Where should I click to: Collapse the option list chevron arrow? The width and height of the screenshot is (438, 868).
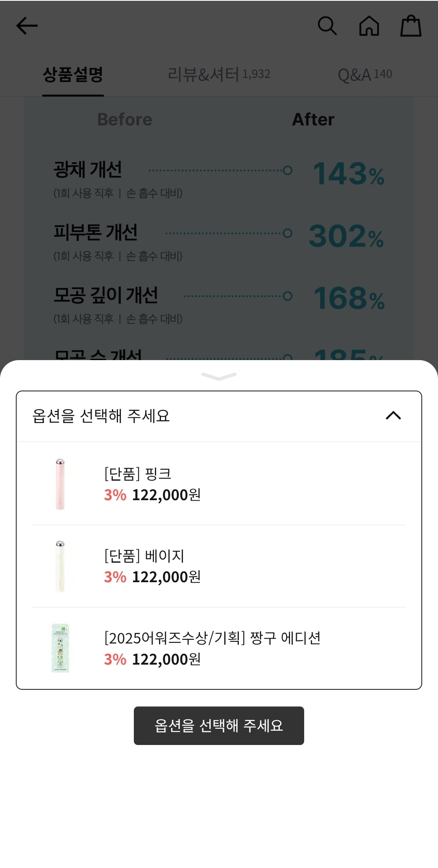tap(393, 416)
